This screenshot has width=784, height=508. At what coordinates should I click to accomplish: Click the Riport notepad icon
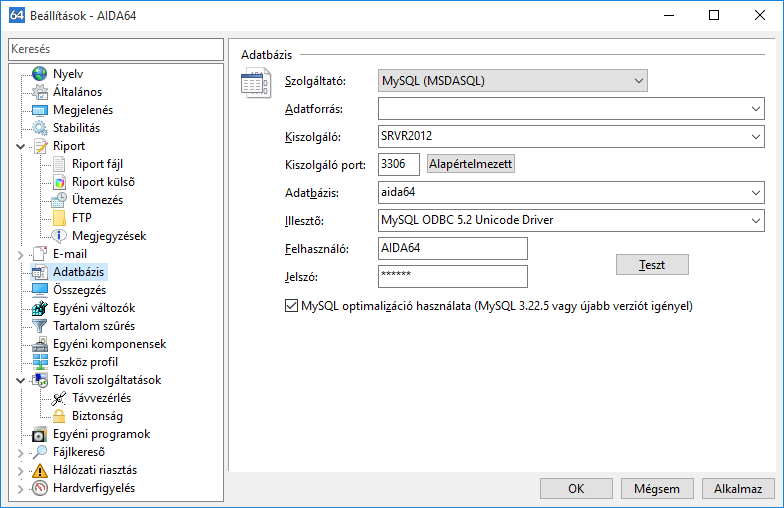coord(40,146)
